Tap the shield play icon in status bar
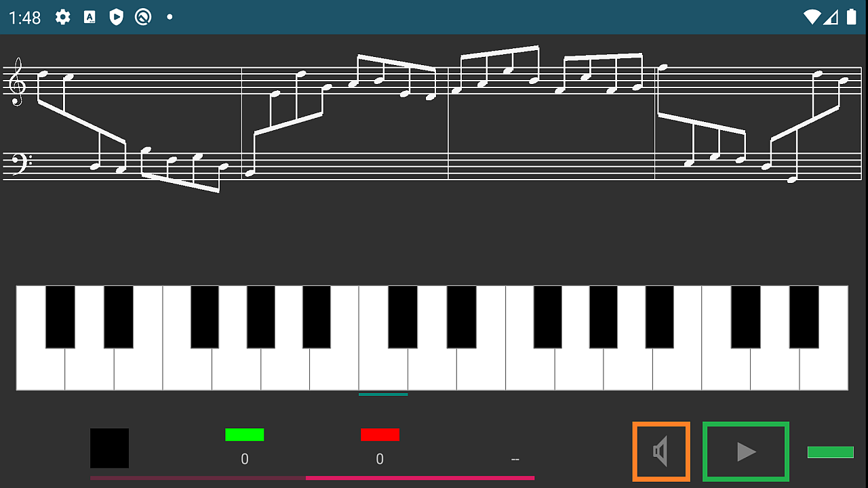The width and height of the screenshot is (868, 488). pyautogui.click(x=117, y=17)
